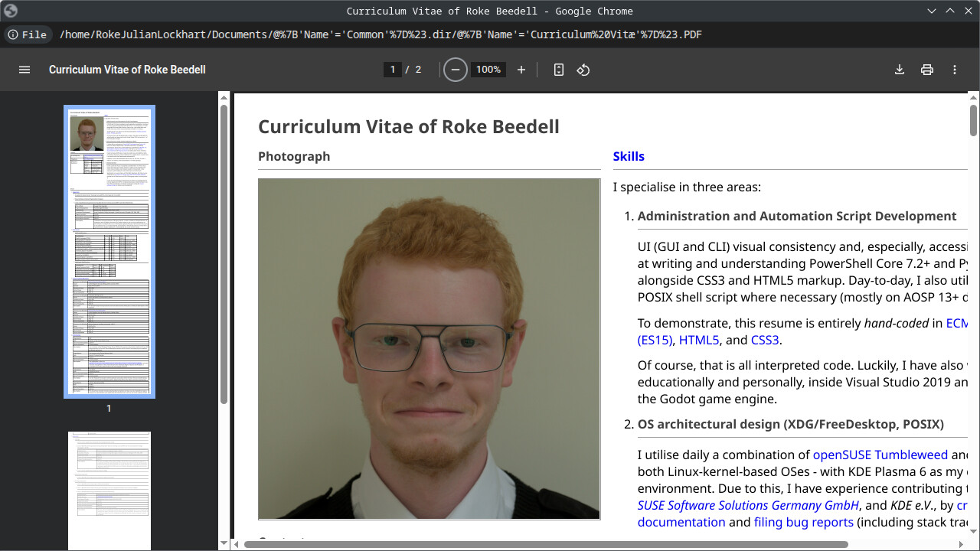Open the Skills heading link
Viewport: 980px width, 551px height.
pos(629,156)
